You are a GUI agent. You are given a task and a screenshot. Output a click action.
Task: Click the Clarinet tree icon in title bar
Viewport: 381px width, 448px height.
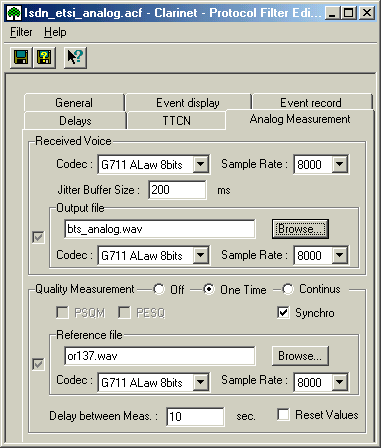[14, 13]
